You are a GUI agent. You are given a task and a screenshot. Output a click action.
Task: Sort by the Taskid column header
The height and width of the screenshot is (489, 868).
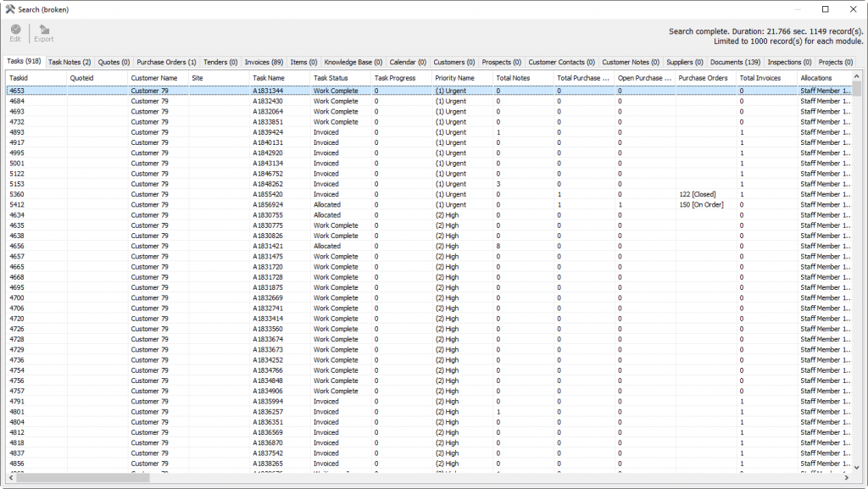36,78
